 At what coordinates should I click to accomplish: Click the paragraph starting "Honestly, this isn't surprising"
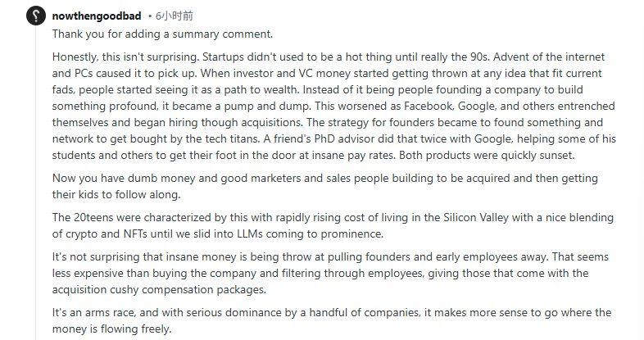pyautogui.click(x=328, y=107)
